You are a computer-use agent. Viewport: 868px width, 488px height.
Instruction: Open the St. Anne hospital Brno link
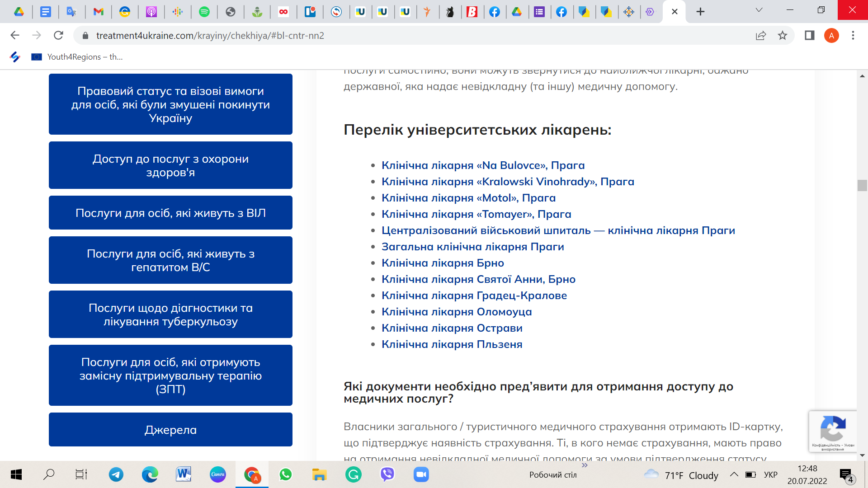[x=478, y=279]
